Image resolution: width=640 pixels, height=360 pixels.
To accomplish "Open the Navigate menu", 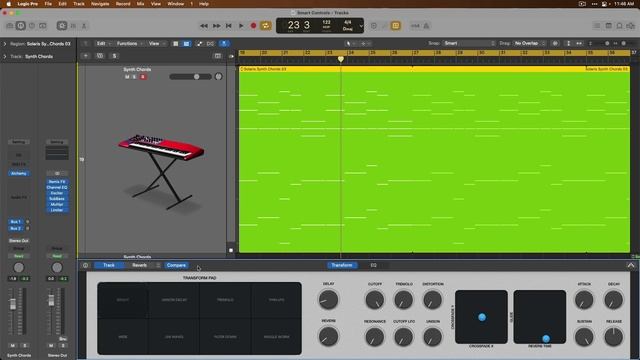I will [x=100, y=4].
